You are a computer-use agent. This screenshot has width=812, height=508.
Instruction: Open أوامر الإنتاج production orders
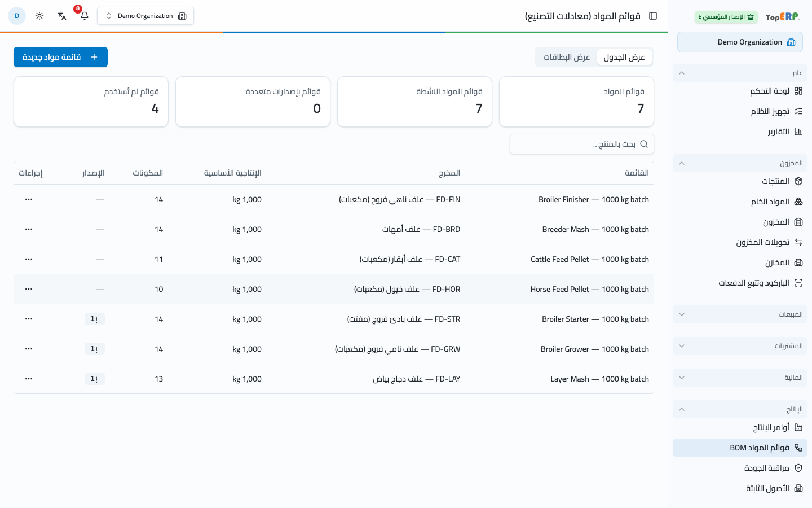pyautogui.click(x=740, y=427)
